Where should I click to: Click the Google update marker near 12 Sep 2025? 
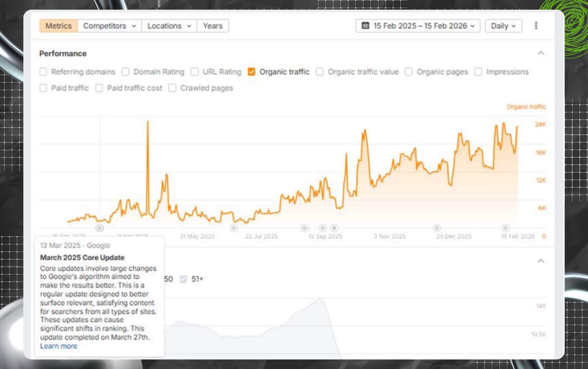(x=305, y=228)
